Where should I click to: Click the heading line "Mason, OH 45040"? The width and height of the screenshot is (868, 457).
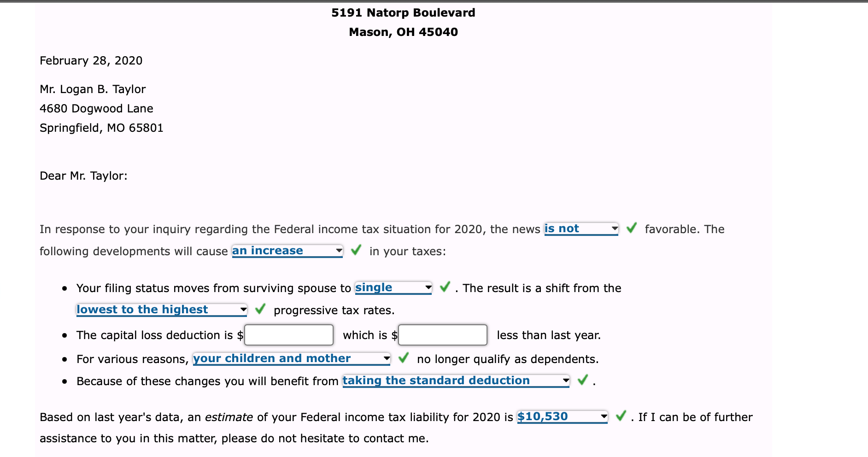click(x=403, y=32)
